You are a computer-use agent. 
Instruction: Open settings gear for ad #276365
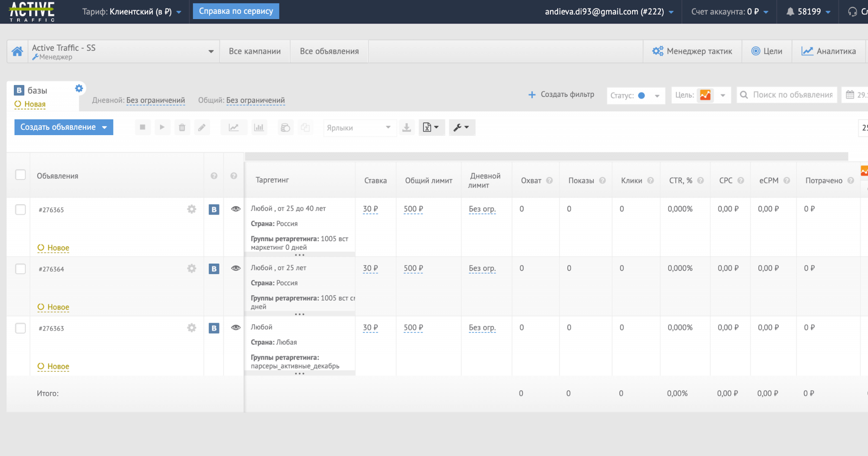(191, 209)
